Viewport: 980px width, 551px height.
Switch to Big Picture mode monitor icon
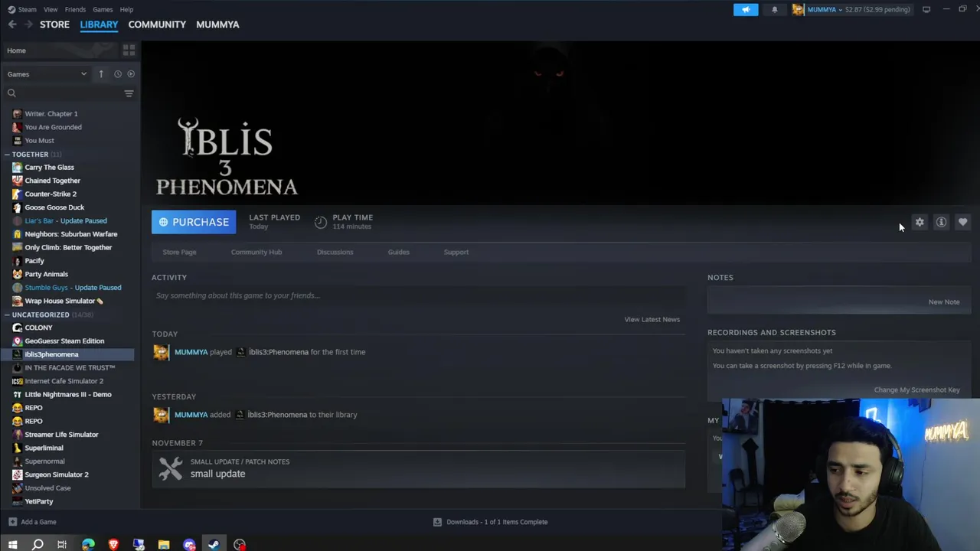tap(926, 9)
